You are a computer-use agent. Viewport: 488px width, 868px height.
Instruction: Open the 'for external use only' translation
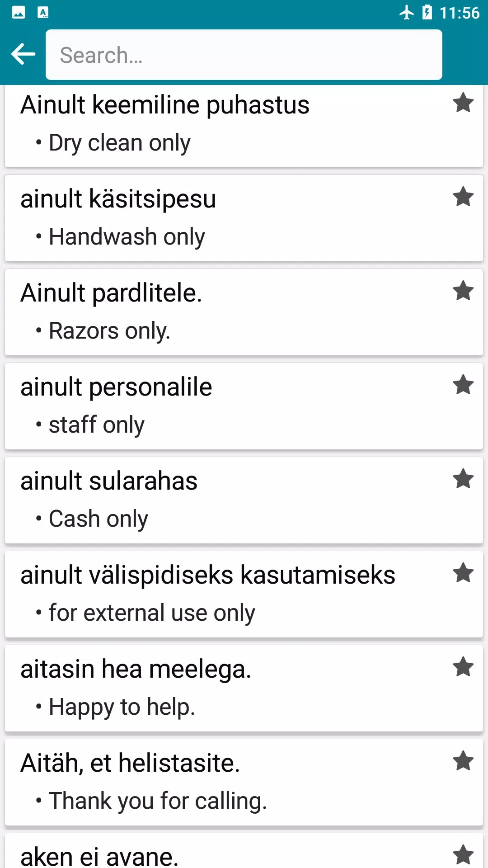pos(152,613)
